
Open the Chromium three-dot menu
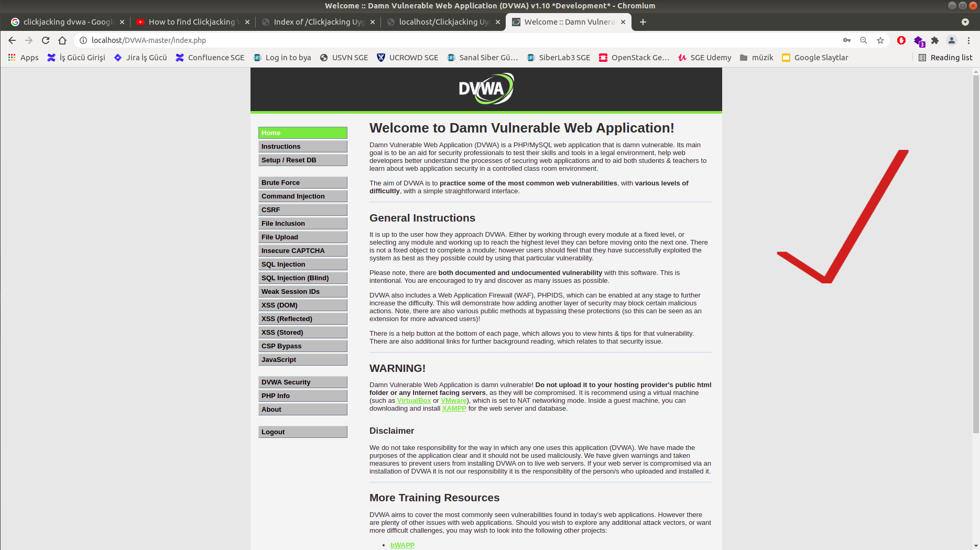click(x=968, y=40)
